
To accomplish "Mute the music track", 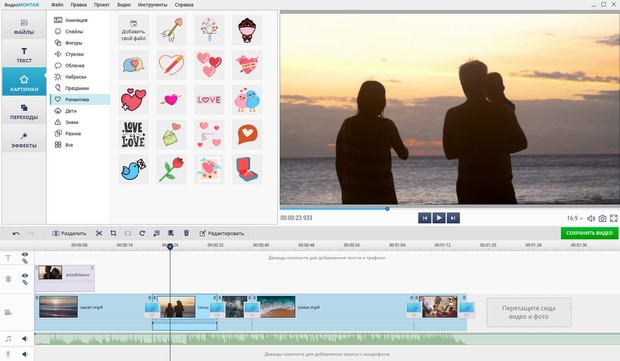I will click(x=25, y=339).
